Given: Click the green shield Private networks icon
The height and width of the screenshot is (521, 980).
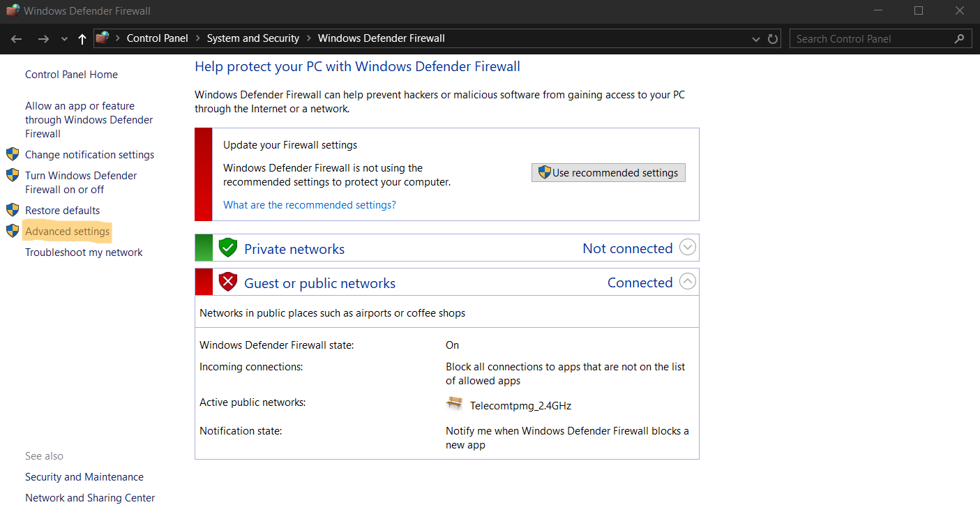Looking at the screenshot, I should click(228, 248).
